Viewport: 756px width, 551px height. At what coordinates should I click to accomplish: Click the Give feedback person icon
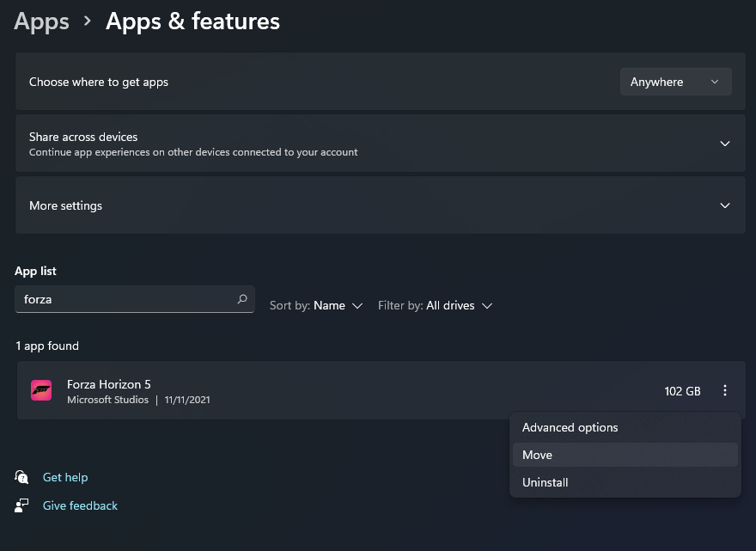(x=22, y=505)
